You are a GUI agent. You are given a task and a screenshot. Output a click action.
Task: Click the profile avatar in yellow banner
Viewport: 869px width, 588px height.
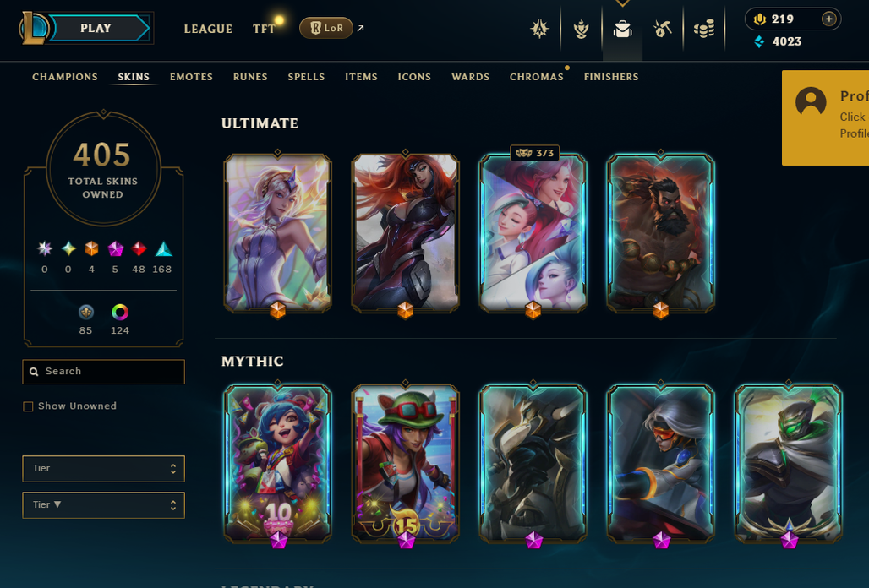pos(811,102)
